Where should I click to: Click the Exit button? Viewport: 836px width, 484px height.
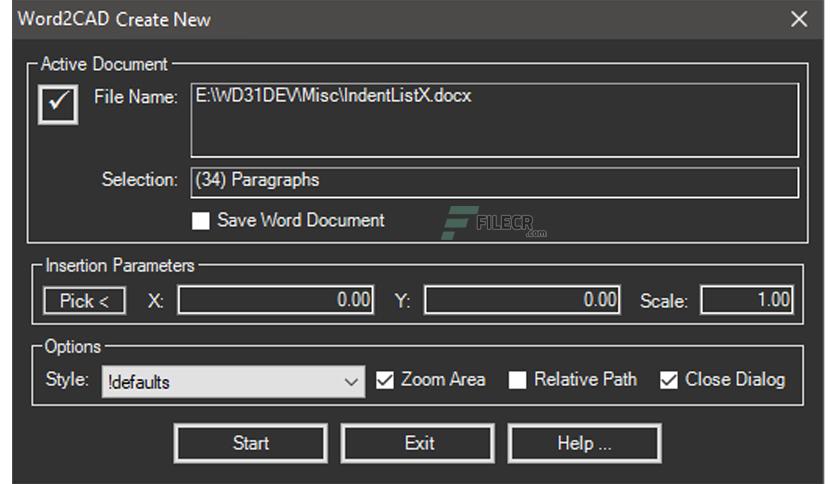point(418,443)
